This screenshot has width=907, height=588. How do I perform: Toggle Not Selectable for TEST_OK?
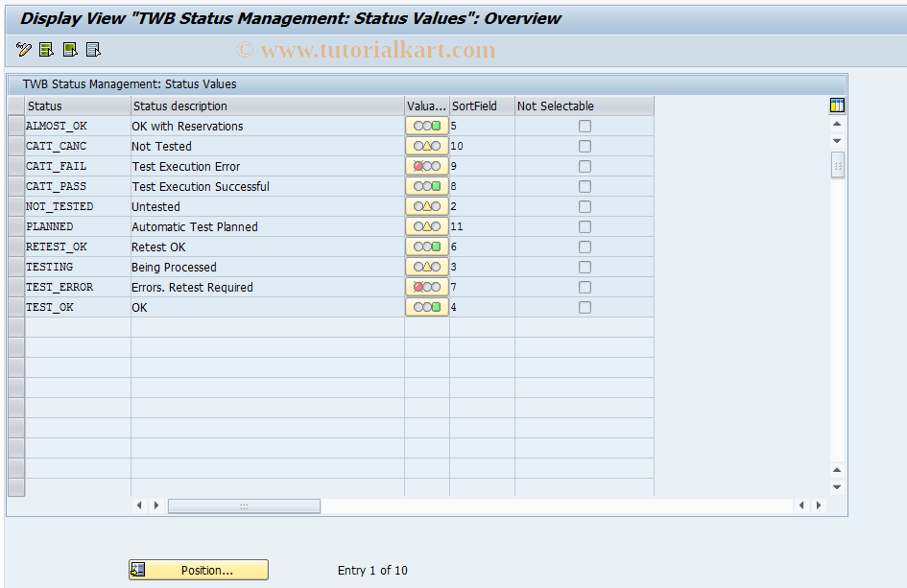pyautogui.click(x=585, y=307)
